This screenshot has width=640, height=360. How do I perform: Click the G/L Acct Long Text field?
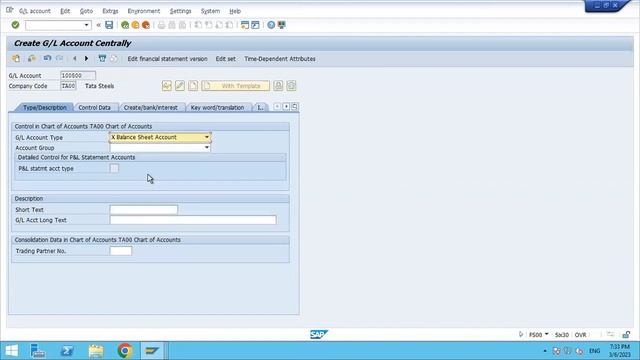pyautogui.click(x=193, y=220)
